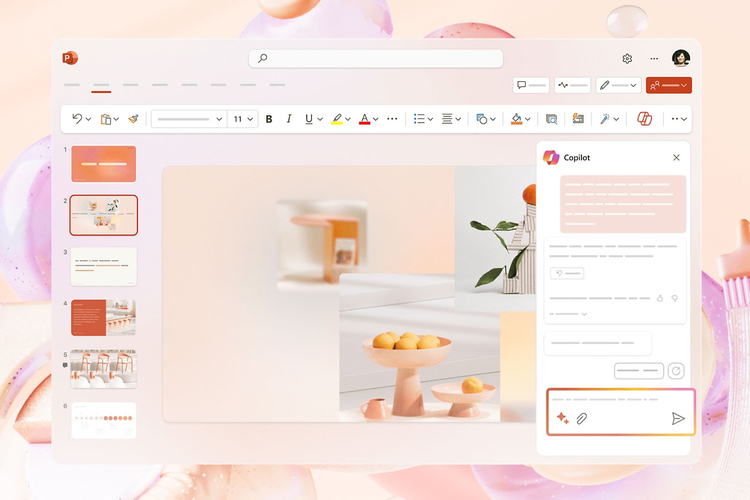Click the paperclip attach icon in Copilot
Screen dimensions: 750x500
click(581, 418)
